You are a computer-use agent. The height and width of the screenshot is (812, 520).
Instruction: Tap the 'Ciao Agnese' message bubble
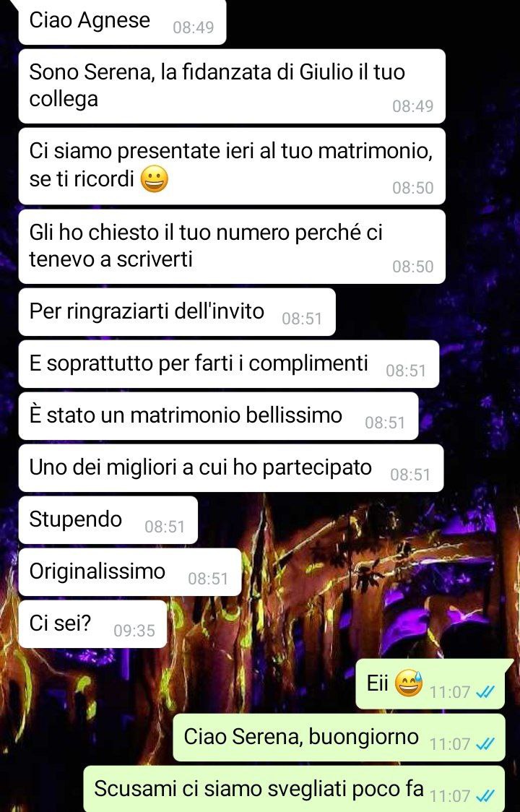click(122, 22)
